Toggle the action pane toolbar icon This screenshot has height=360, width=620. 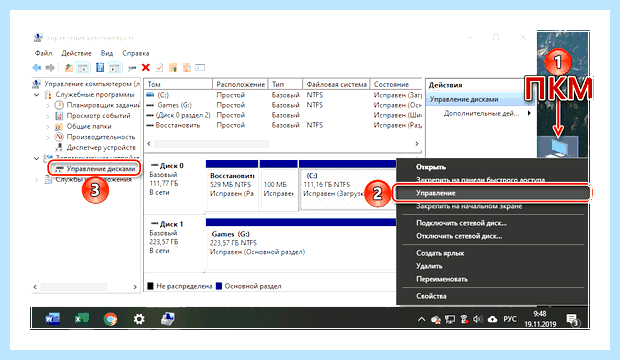[x=114, y=68]
